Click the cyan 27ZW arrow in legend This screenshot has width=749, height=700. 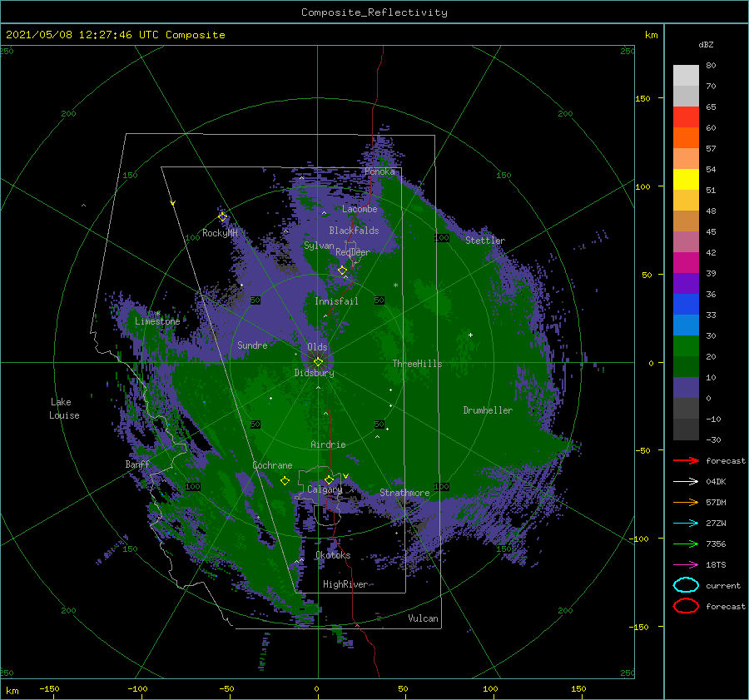(x=686, y=523)
